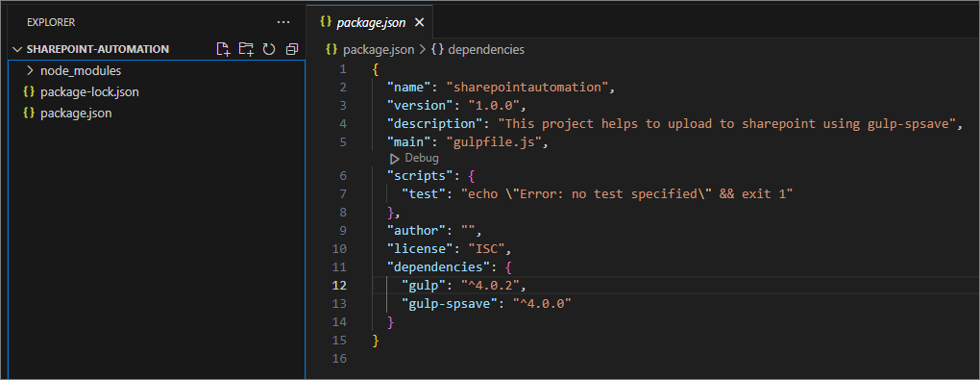Select the package.json editor tab

tap(369, 22)
